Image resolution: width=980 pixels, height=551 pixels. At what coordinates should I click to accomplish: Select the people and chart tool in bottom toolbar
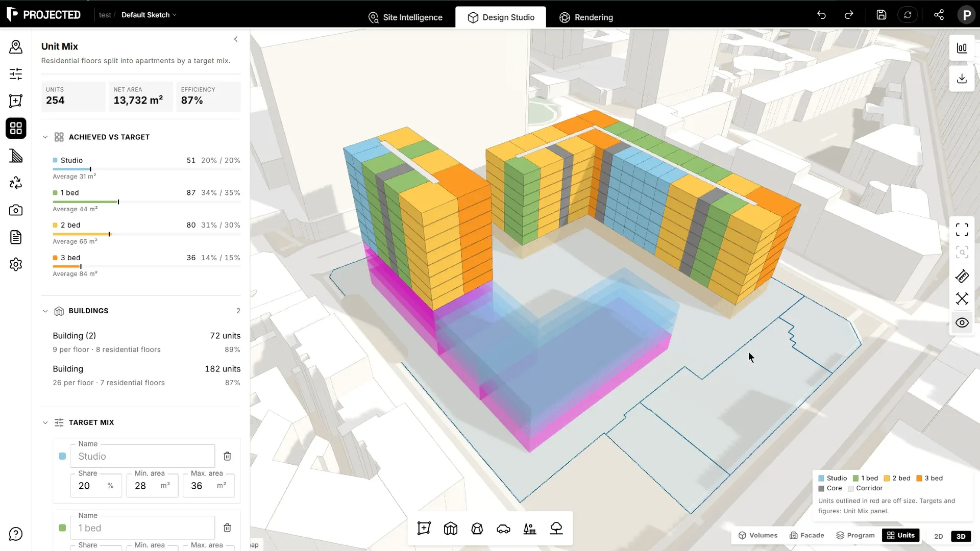[x=530, y=529]
